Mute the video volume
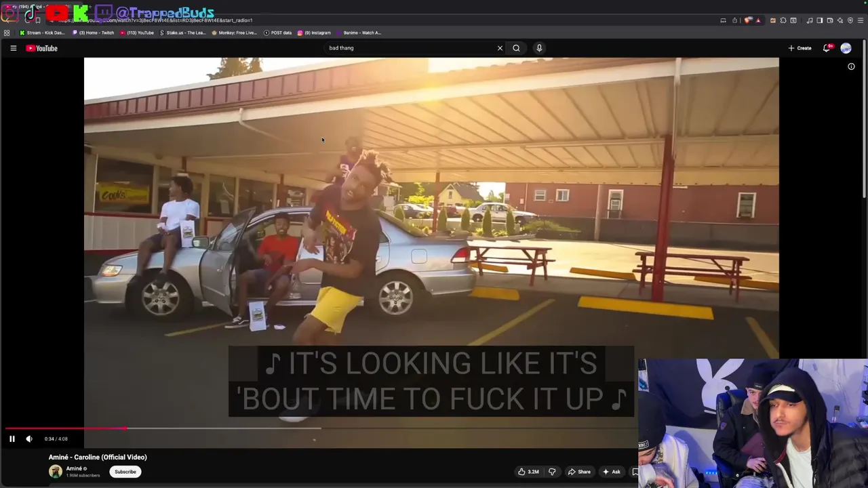Viewport: 868px width, 488px height. [29, 439]
